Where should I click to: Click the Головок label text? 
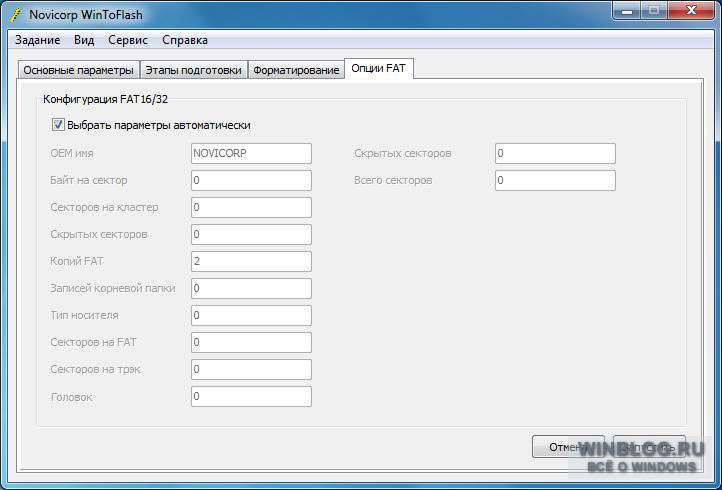click(71, 397)
